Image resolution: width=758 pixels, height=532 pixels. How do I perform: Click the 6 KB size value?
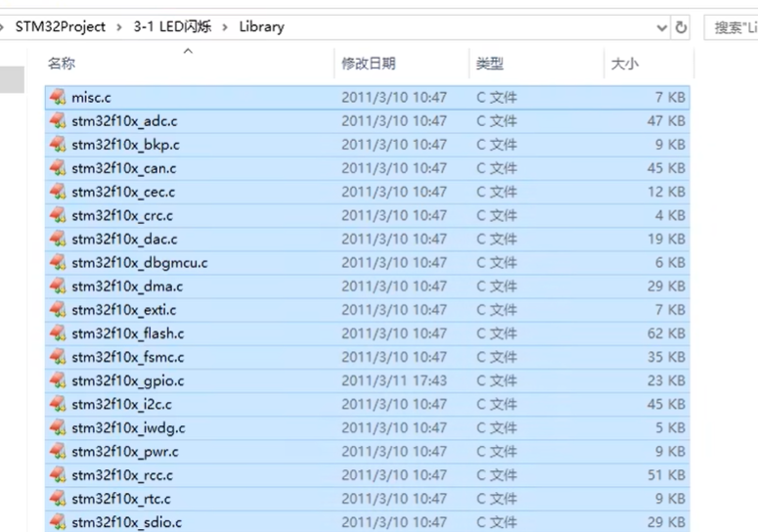click(670, 262)
